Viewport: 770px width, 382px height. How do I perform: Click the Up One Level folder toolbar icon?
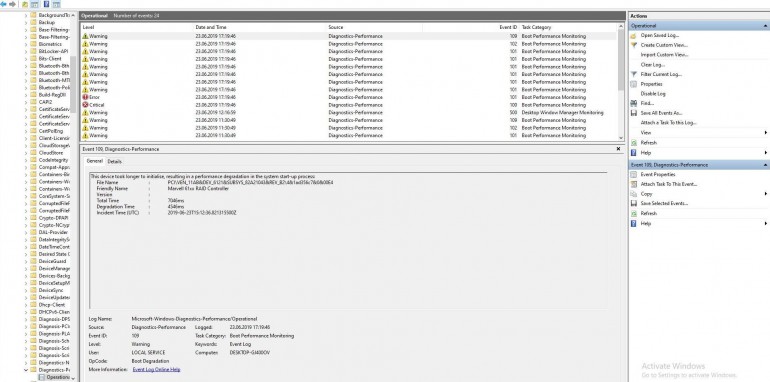[x=25, y=4]
